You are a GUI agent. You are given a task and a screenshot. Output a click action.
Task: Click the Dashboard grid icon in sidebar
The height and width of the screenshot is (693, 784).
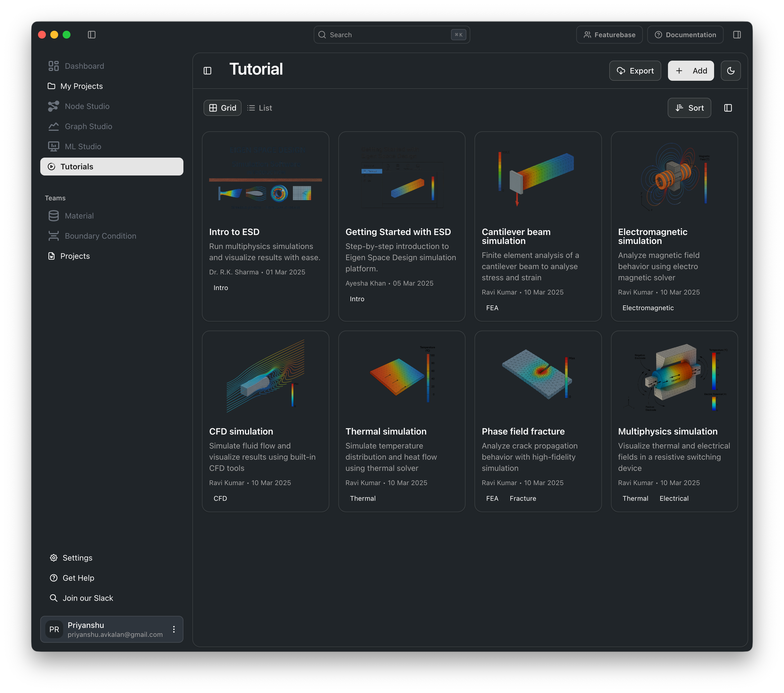pos(53,66)
